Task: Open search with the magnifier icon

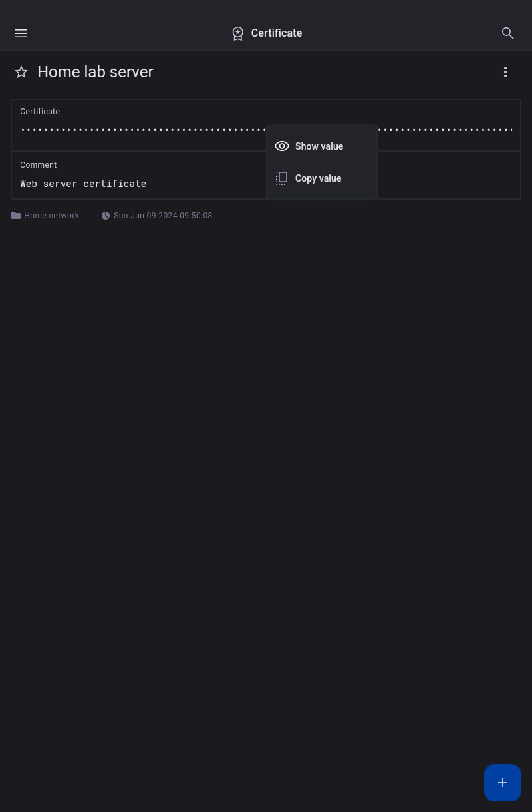Action: point(508,33)
